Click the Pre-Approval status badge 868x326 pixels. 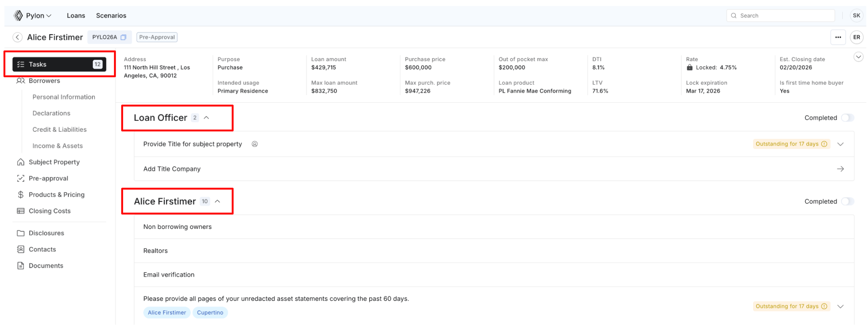[x=157, y=37]
